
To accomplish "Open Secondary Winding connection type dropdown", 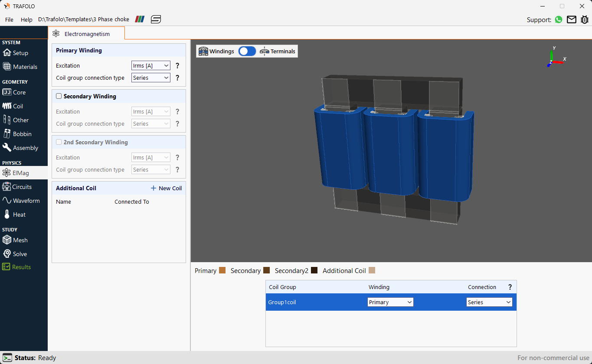I will [x=150, y=124].
